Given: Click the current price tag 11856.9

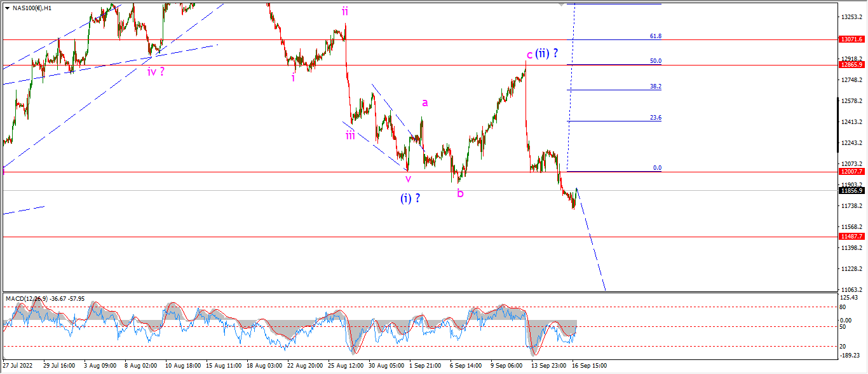Looking at the screenshot, I should [x=852, y=190].
